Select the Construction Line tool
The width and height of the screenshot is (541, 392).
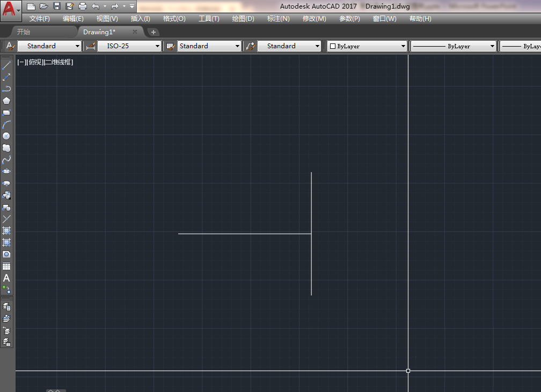[x=6, y=77]
